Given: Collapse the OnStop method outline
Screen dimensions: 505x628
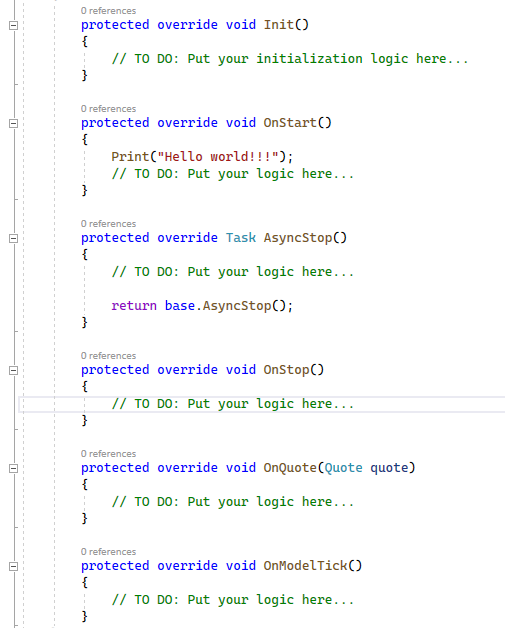Looking at the screenshot, I should 13,370.
